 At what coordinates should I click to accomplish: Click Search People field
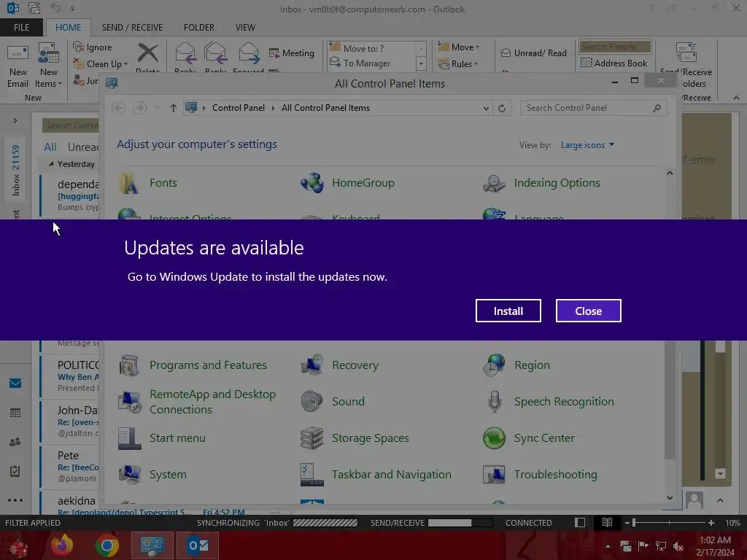coord(614,46)
